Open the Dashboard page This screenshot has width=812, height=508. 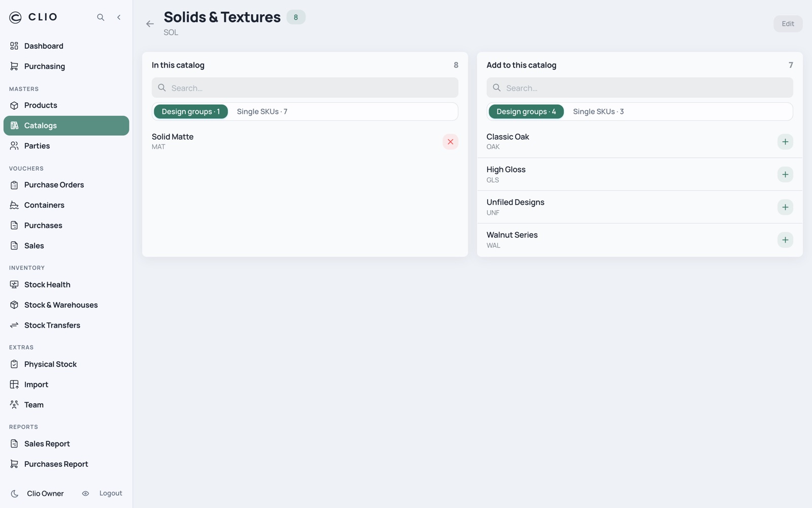pyautogui.click(x=66, y=46)
